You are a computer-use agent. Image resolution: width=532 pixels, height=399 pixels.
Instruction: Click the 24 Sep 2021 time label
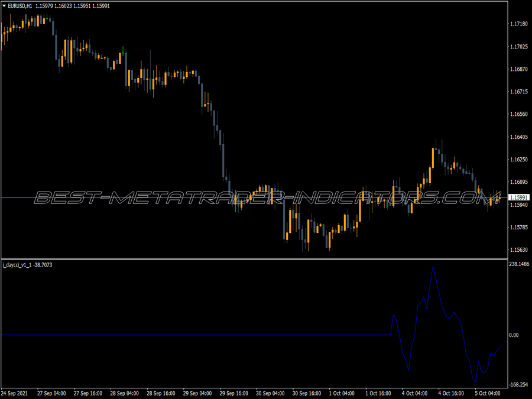pyautogui.click(x=15, y=393)
